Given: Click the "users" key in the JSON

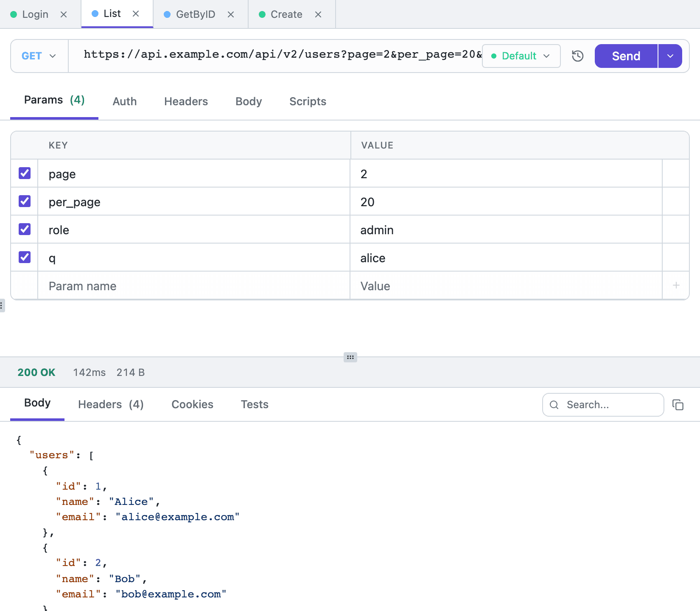Looking at the screenshot, I should pyautogui.click(x=52, y=455).
